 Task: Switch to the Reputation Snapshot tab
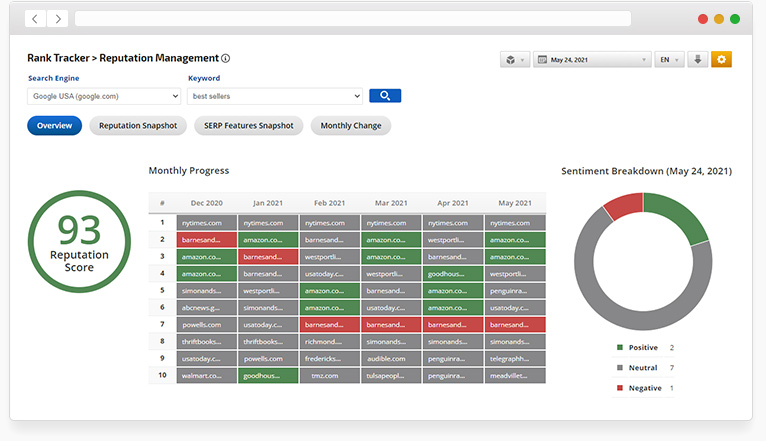(139, 126)
